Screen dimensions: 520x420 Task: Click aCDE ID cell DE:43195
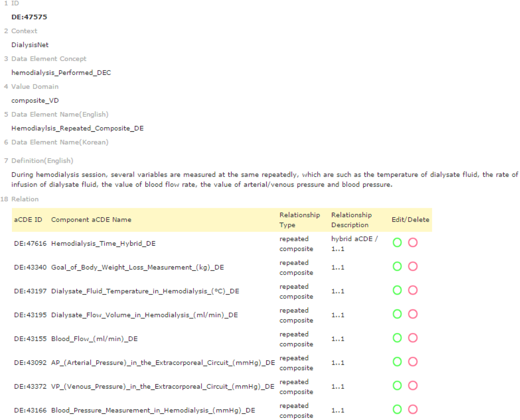pos(30,315)
